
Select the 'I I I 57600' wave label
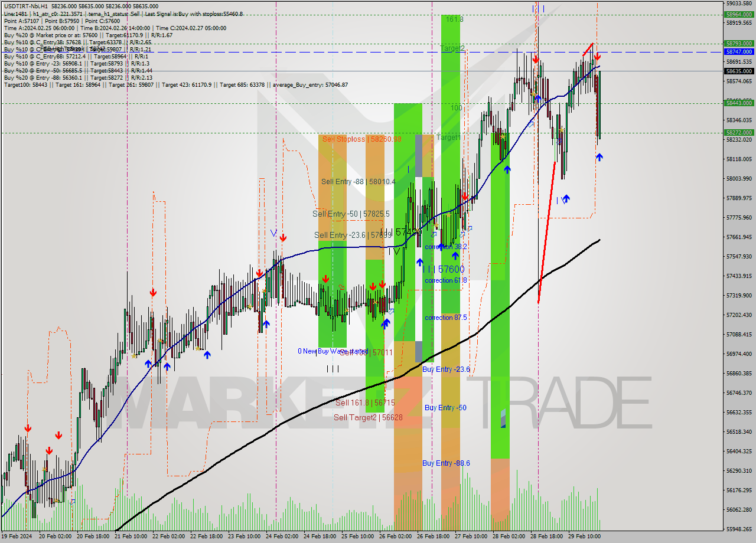444,269
